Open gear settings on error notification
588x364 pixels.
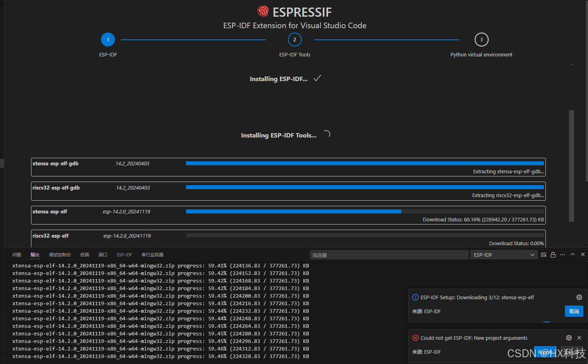[x=569, y=338]
